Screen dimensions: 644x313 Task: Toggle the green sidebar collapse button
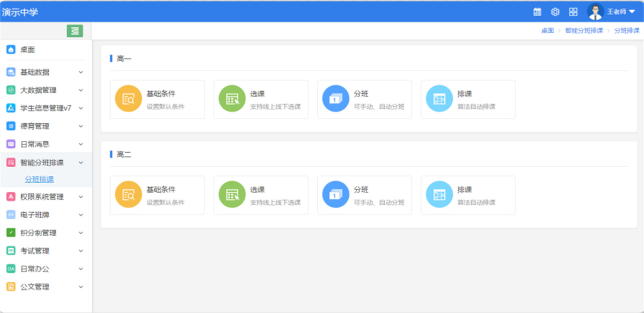(75, 31)
